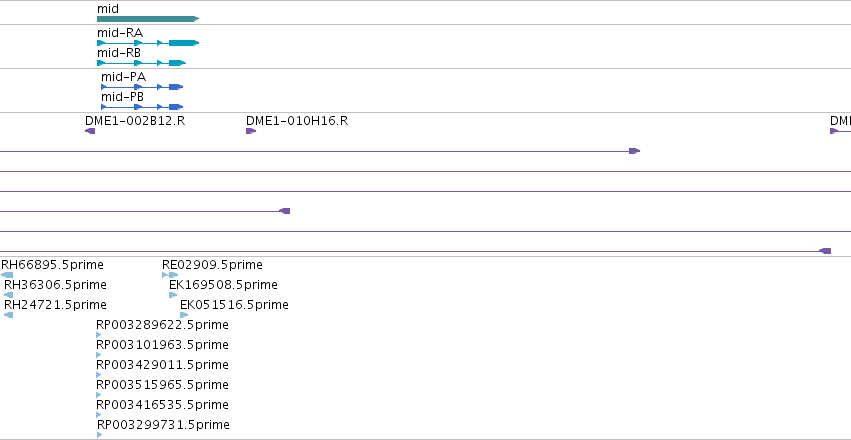
Task: Select the mid-PB protein feature
Action: [x=142, y=107]
